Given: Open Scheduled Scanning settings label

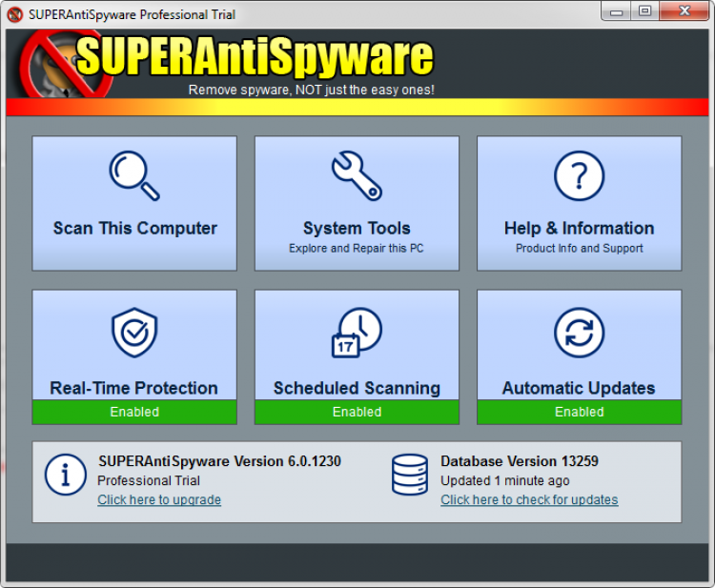Looking at the screenshot, I should click(357, 388).
